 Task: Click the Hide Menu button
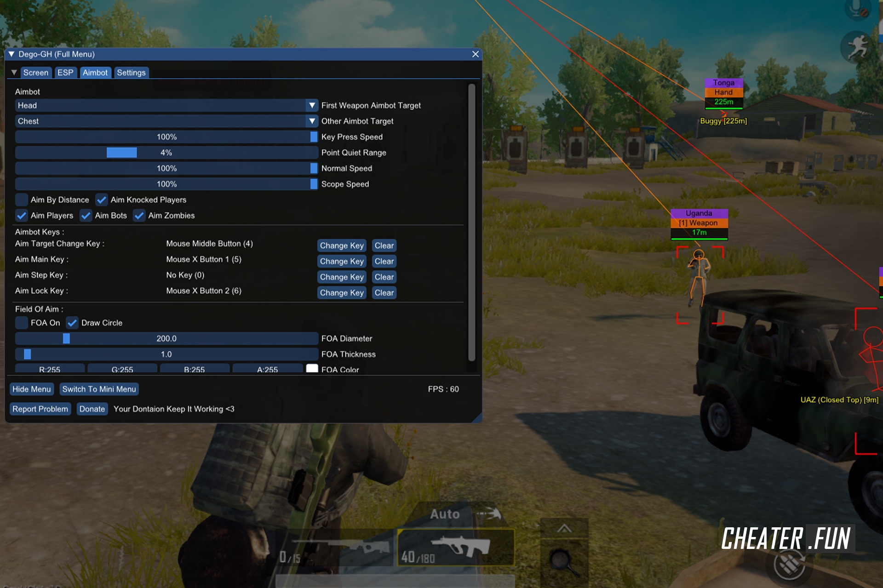pos(32,389)
